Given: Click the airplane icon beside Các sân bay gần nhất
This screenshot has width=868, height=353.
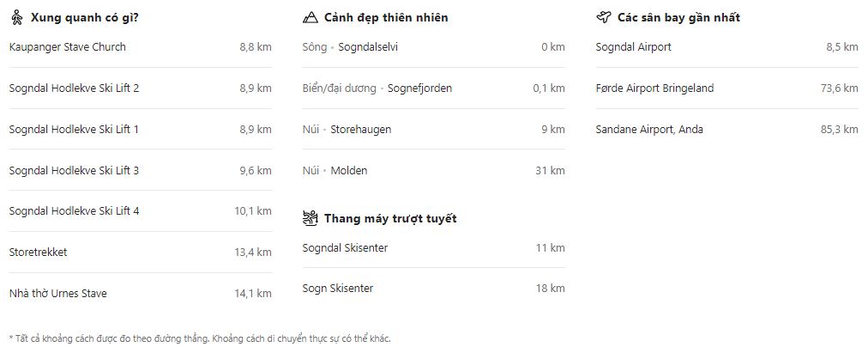Looking at the screenshot, I should tap(603, 17).
